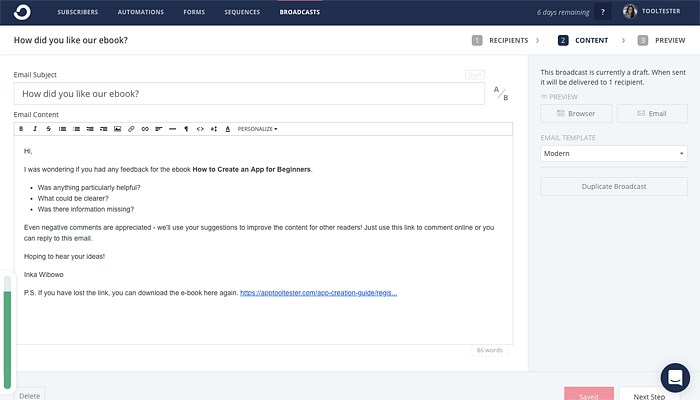Click the signature 'Inka Wibowo'
The image size is (700, 400).
pos(44,275)
